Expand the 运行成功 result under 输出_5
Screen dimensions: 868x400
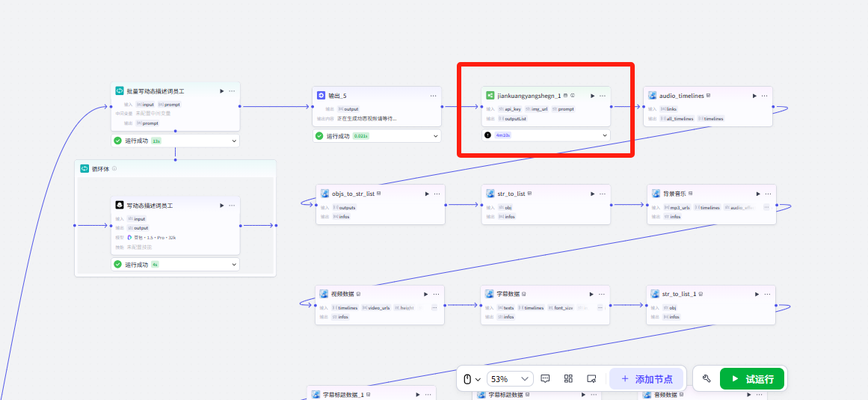point(437,136)
